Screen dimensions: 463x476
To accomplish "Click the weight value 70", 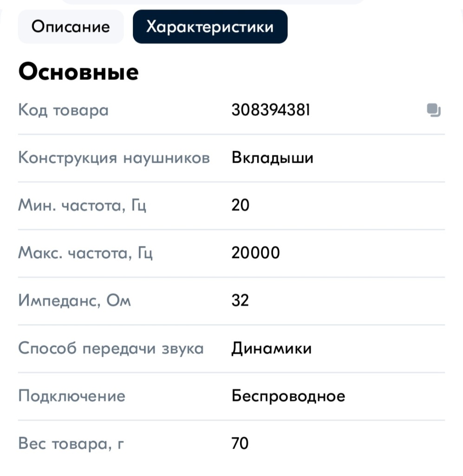I will click(x=240, y=443).
